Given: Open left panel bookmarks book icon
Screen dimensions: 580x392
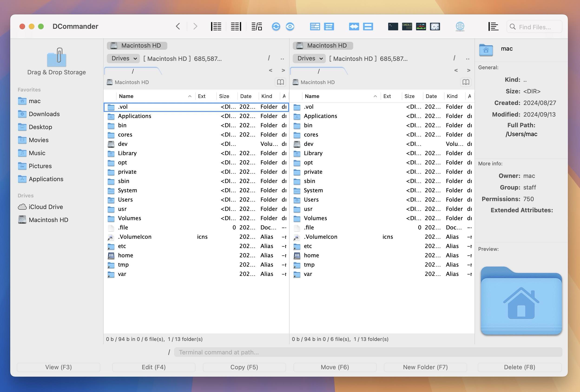Looking at the screenshot, I should click(x=280, y=82).
